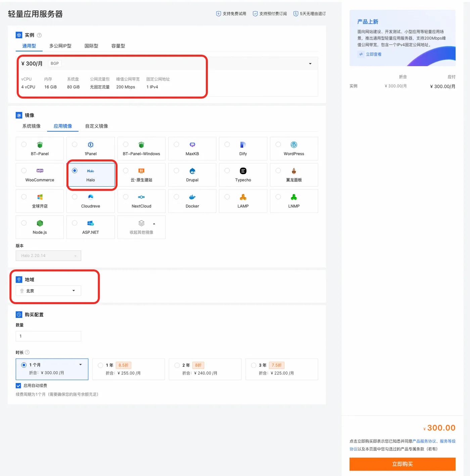Switch to the 多公网IP型 tab
Viewport: 470px width, 476px height.
[x=60, y=46]
